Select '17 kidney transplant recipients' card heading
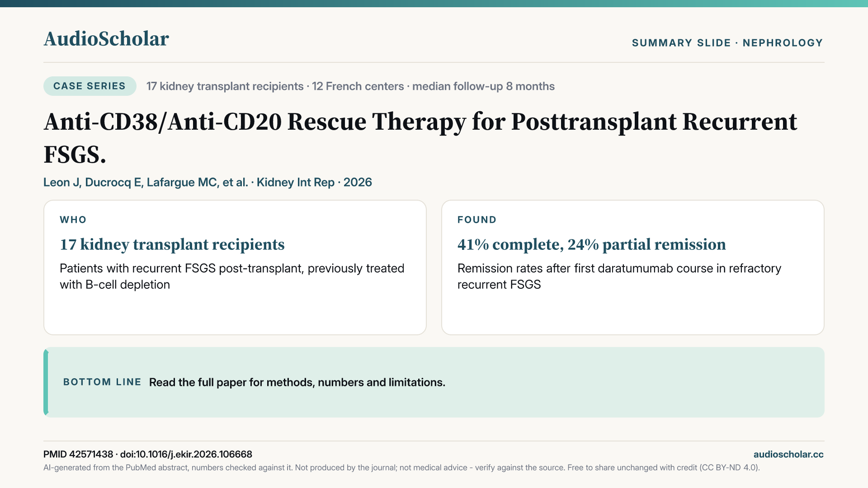Screen dimensions: 868x488 tap(172, 244)
